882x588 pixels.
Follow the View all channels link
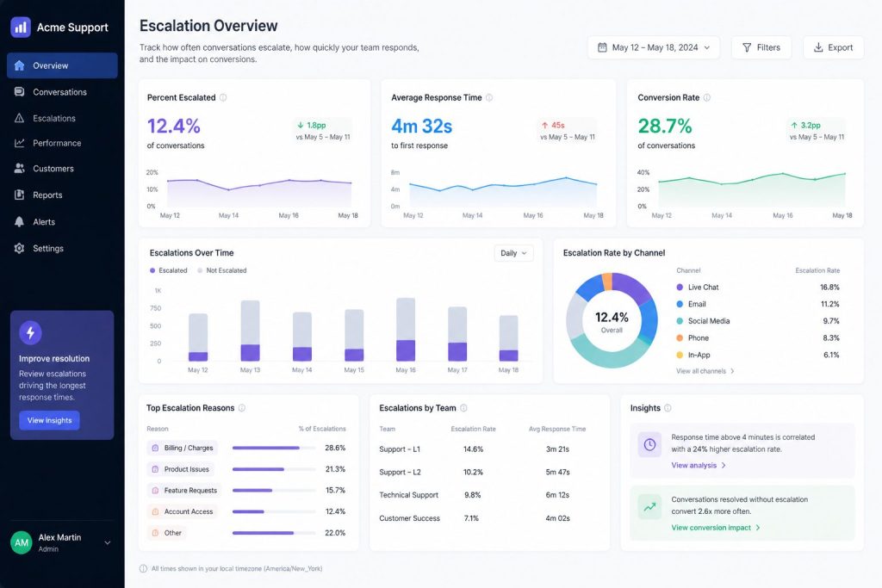coord(705,371)
